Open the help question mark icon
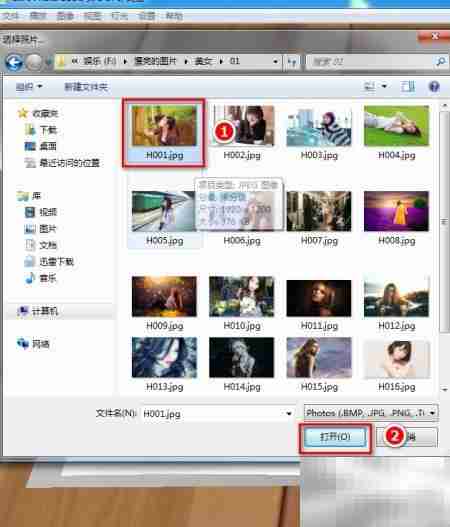Viewport: 450px width, 527px height. click(x=434, y=87)
